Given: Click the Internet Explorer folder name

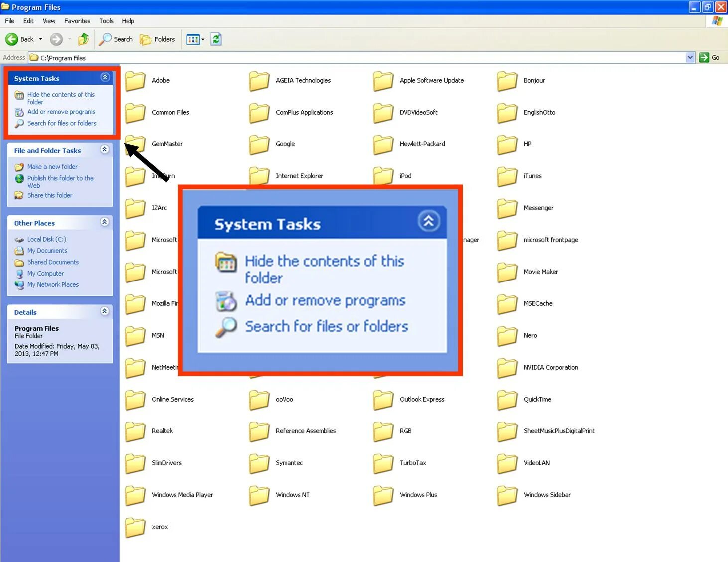Looking at the screenshot, I should click(299, 176).
